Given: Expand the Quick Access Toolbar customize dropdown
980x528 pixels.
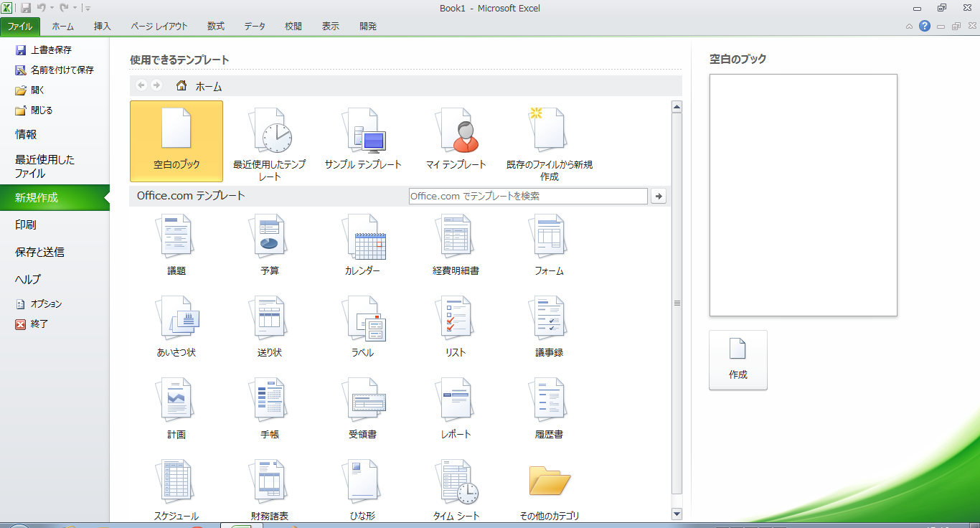Looking at the screenshot, I should [88, 9].
